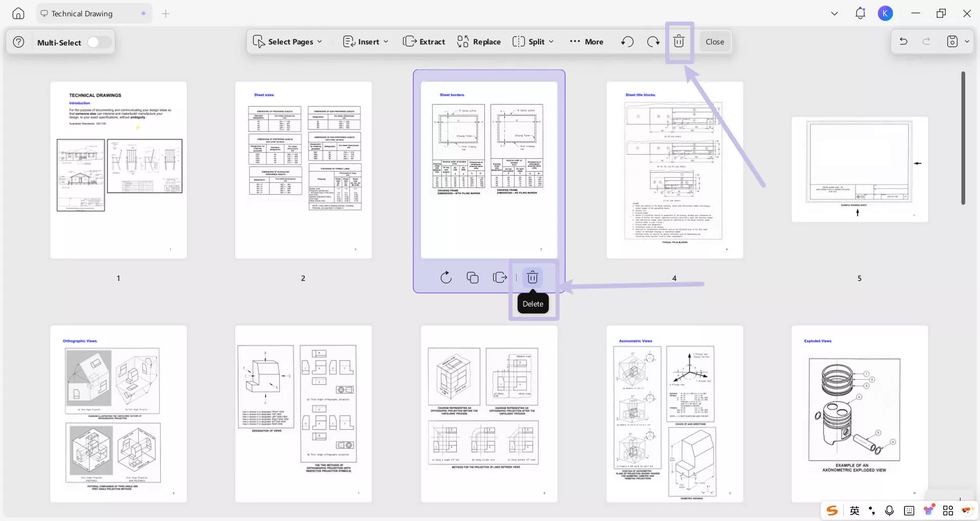
Task: Expand the tab list chevron in title bar
Action: (x=835, y=14)
